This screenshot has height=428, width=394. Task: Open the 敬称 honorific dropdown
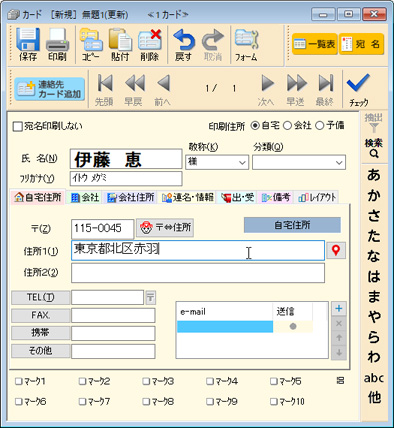coord(217,162)
